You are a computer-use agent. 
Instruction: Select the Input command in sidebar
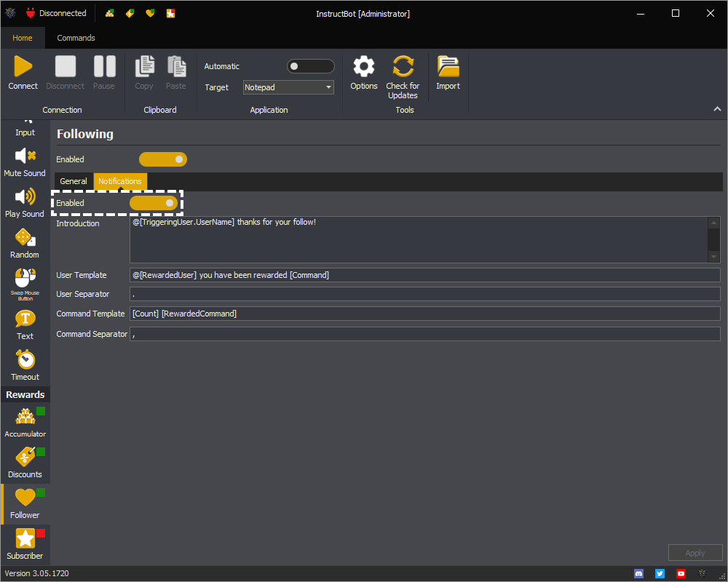coord(25,129)
